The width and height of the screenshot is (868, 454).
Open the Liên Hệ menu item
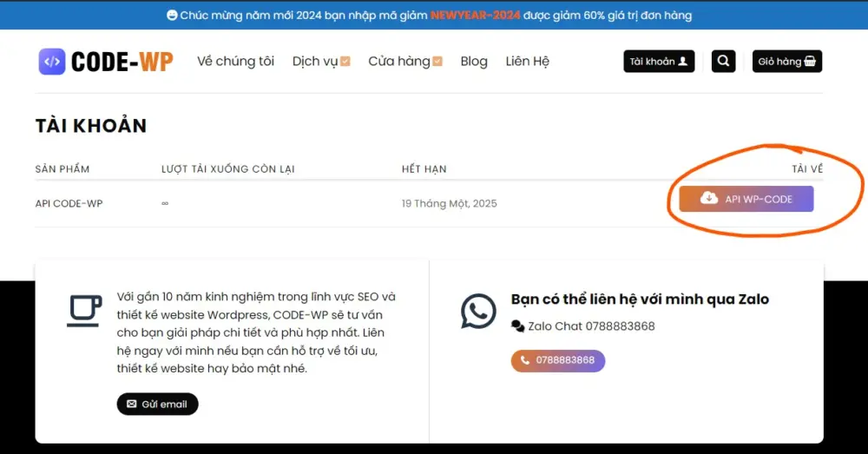527,61
